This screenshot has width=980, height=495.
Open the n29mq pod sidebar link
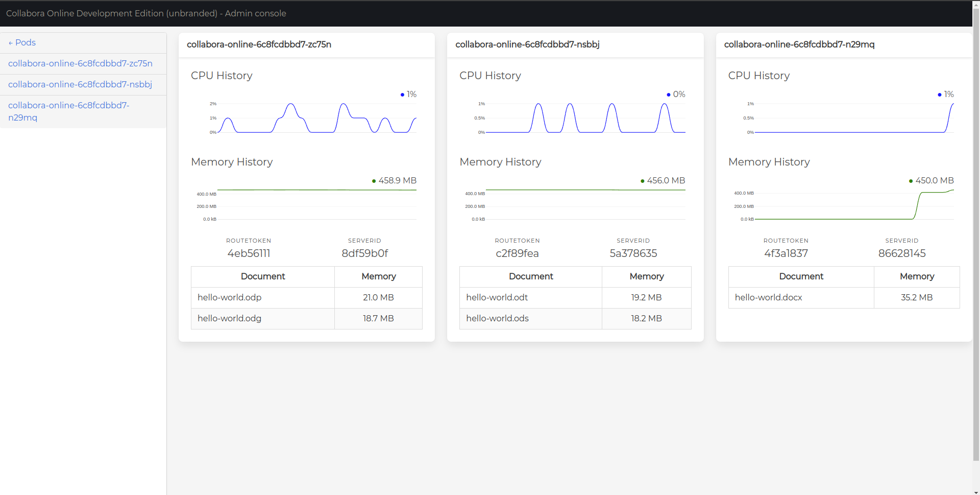(x=69, y=111)
